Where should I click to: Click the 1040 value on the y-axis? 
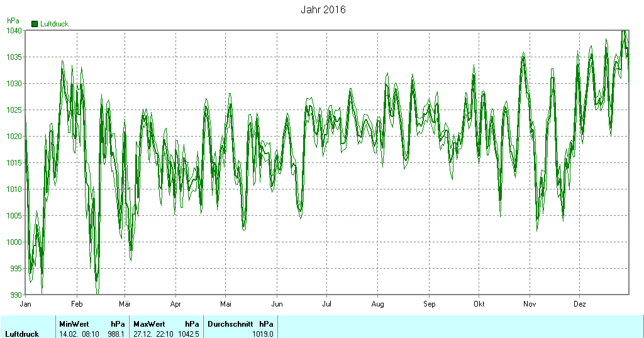tap(14, 30)
